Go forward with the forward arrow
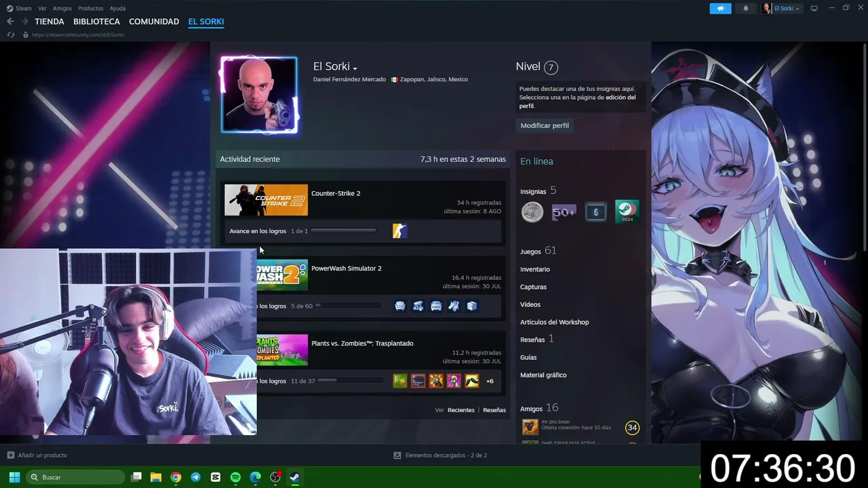The height and width of the screenshot is (488, 868). coord(24,22)
